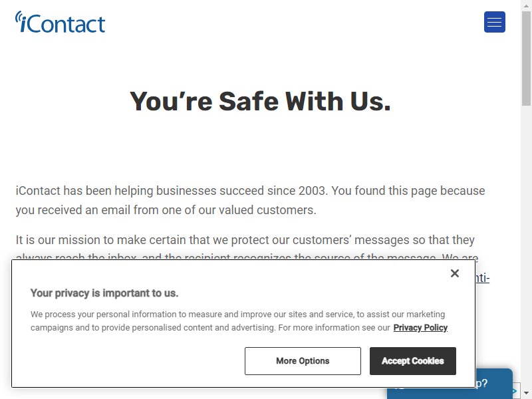Click the "You're Safe With Us." heading
This screenshot has width=532, height=399.
pos(260,101)
